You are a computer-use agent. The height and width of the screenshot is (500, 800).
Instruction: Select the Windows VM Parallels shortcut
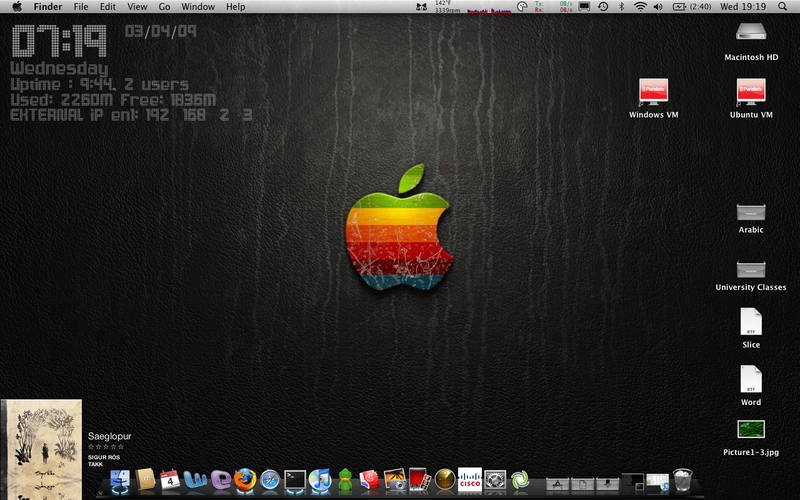tap(654, 98)
